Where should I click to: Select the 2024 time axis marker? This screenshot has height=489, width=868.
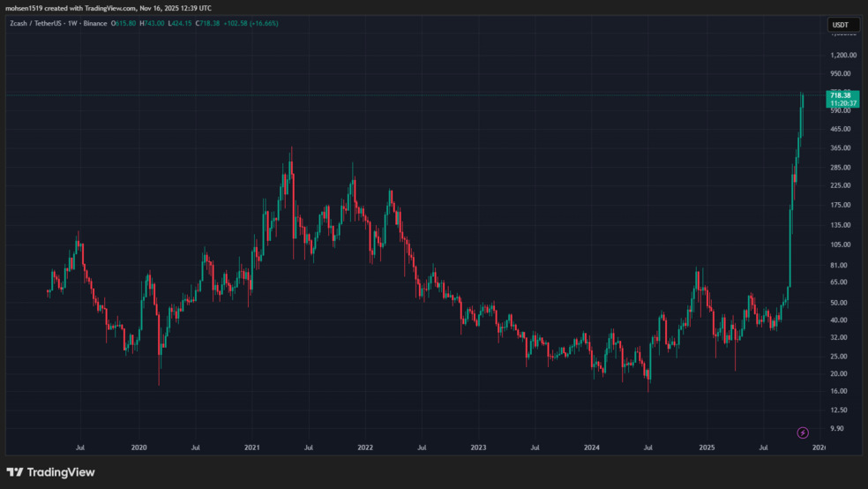click(593, 448)
